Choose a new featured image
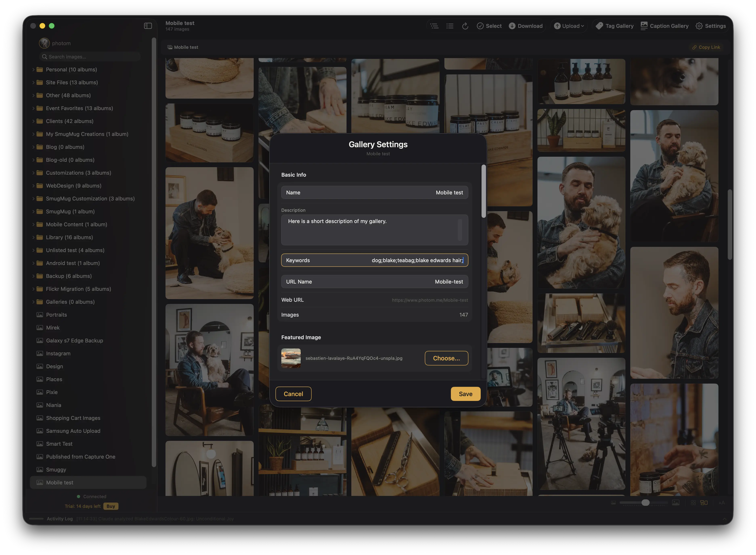 (x=446, y=358)
